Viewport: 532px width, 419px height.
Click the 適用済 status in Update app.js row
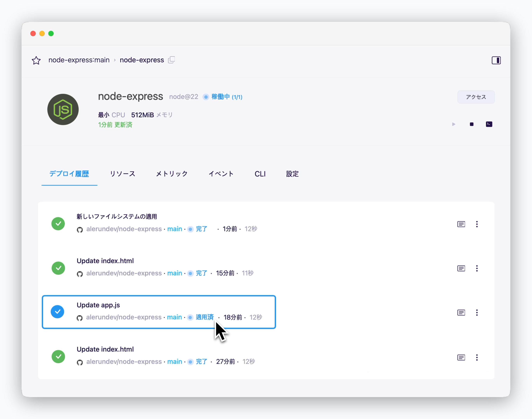click(x=204, y=317)
